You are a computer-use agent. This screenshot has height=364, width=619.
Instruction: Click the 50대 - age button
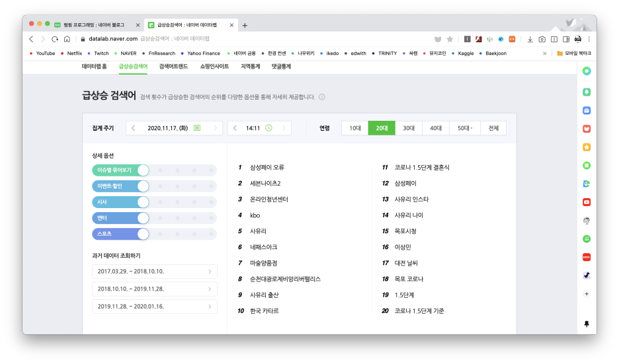[x=465, y=128]
